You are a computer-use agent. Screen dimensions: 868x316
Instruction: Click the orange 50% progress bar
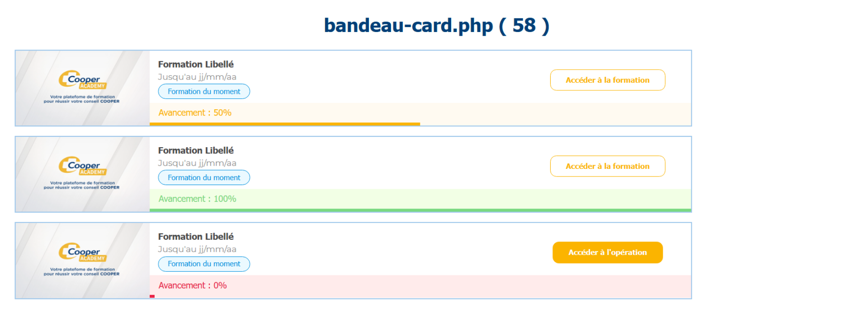285,124
